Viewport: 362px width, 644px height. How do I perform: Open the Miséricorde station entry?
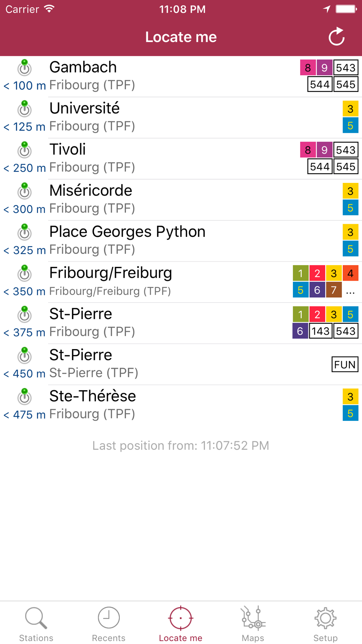click(163, 200)
